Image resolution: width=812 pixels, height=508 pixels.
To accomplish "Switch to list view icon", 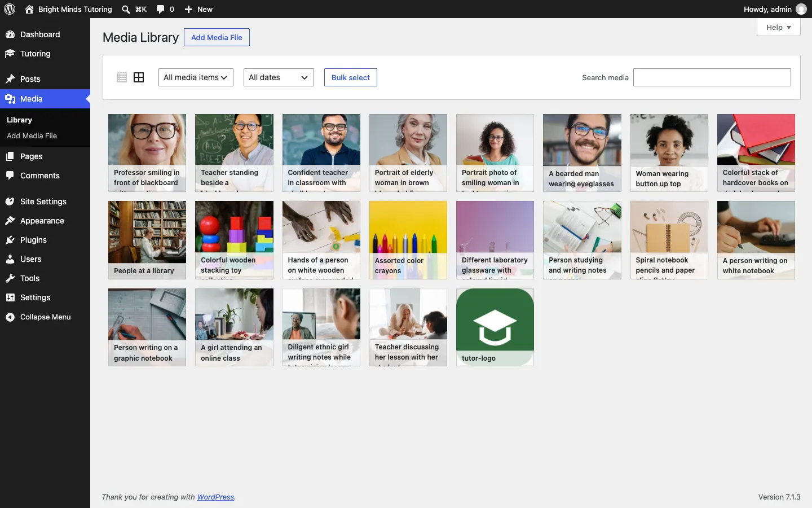I will click(x=121, y=77).
